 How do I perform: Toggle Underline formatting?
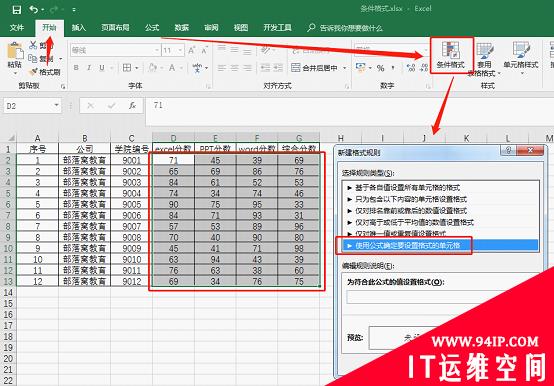pos(102,68)
